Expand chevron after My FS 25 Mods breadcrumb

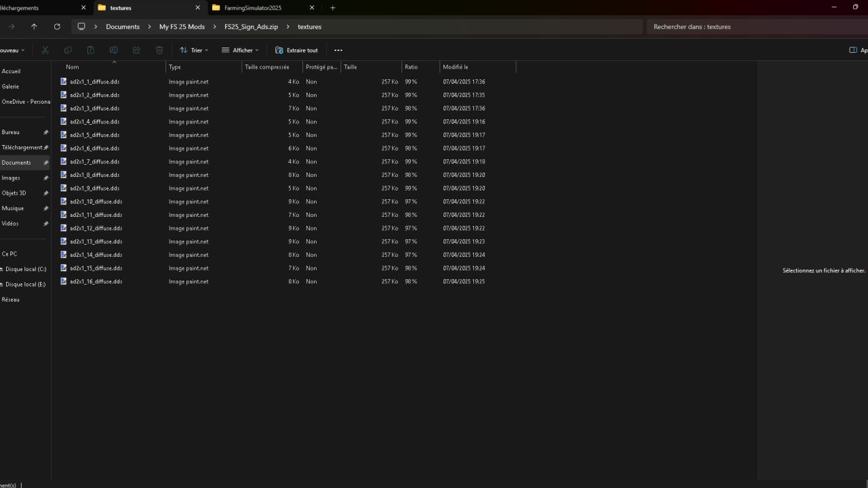pyautogui.click(x=214, y=27)
